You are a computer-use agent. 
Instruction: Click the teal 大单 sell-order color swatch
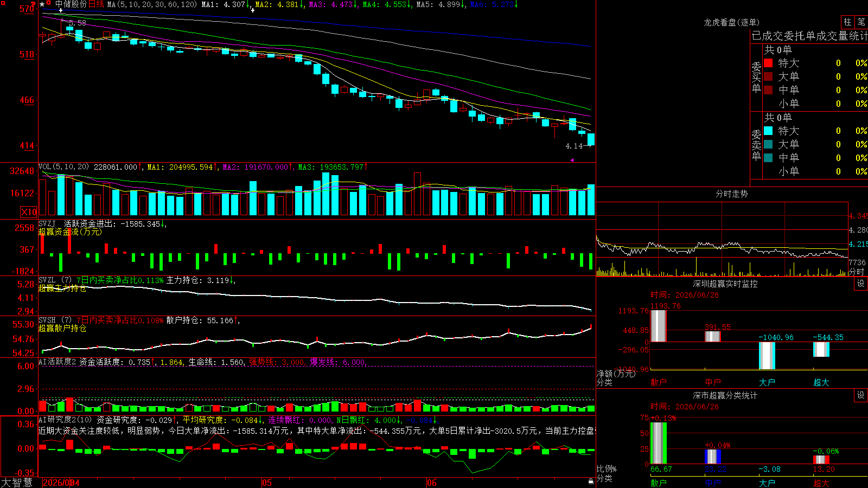[768, 144]
